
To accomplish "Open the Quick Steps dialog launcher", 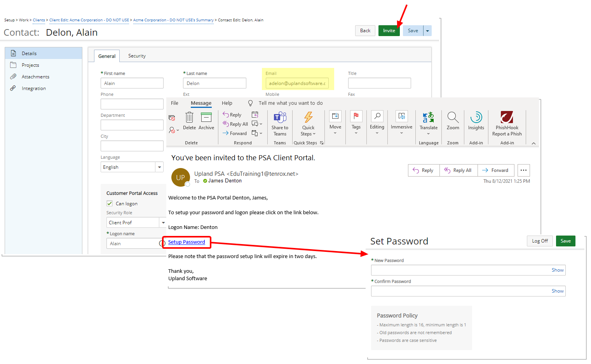I will coord(322,143).
